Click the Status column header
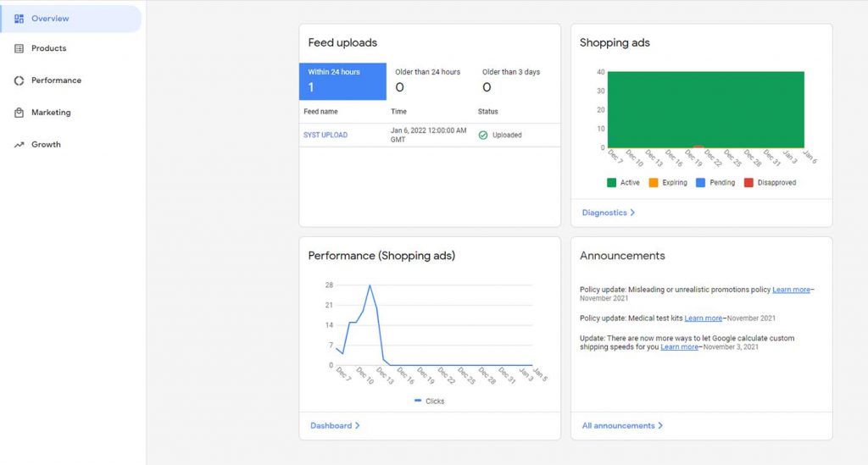Viewport: 868px width, 465px height. [x=487, y=112]
